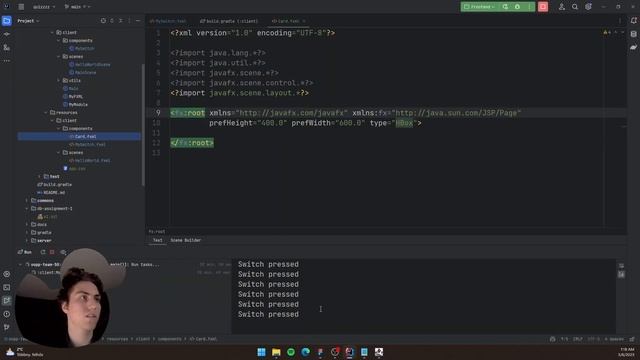Click the fx:root breadcrumb under editor
640x360 pixels.
click(x=157, y=232)
